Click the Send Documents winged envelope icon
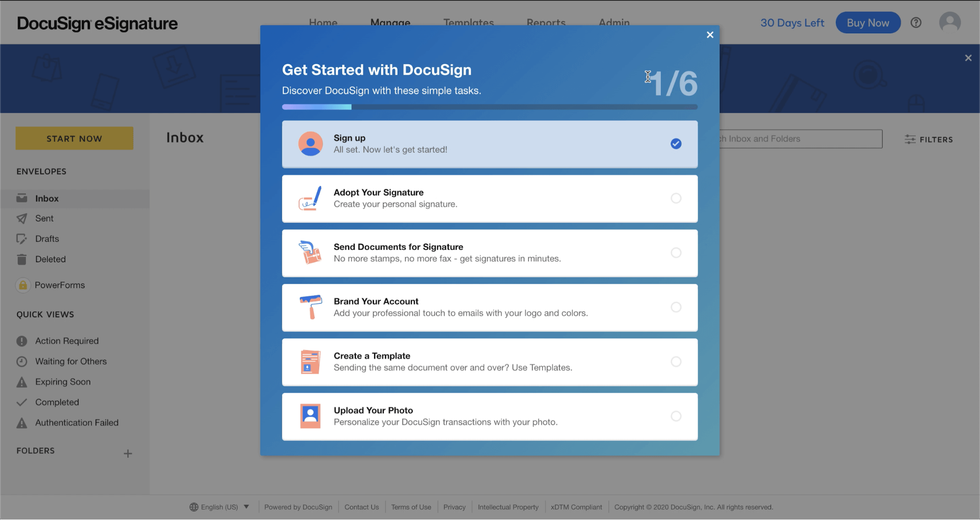The image size is (980, 520). (x=310, y=252)
